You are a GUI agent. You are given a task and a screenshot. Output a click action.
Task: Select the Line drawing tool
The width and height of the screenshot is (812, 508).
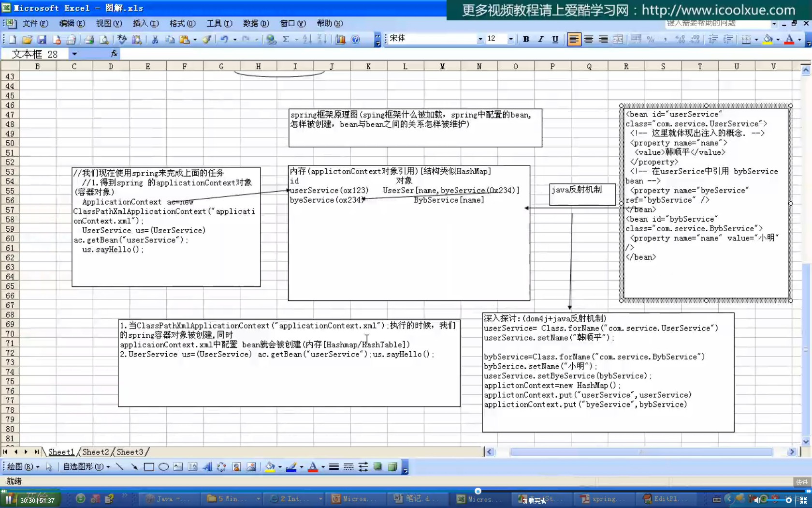(x=120, y=467)
